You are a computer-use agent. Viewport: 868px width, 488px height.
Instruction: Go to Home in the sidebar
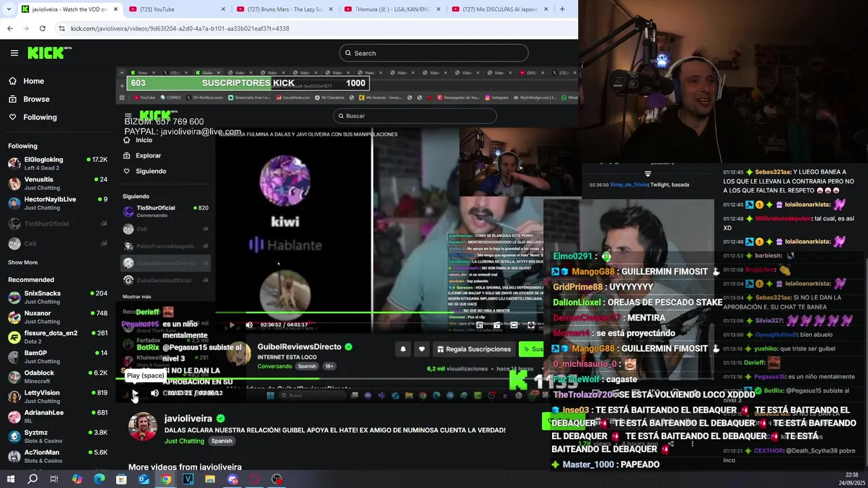[x=33, y=81]
